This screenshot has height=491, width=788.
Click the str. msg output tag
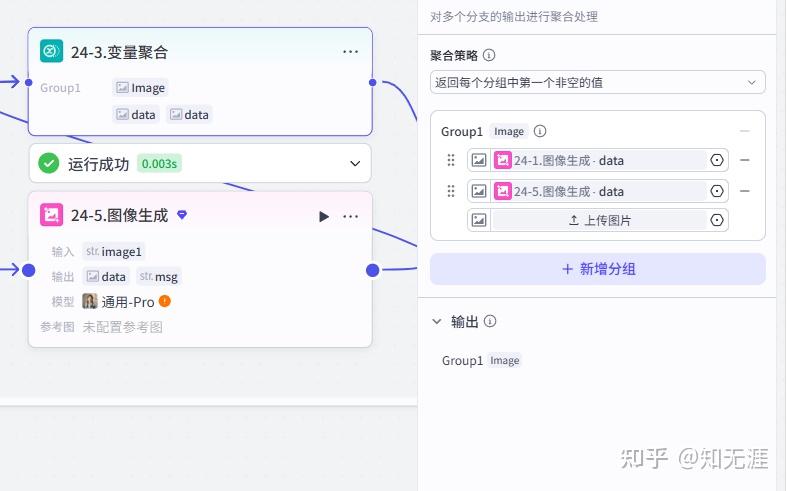158,276
